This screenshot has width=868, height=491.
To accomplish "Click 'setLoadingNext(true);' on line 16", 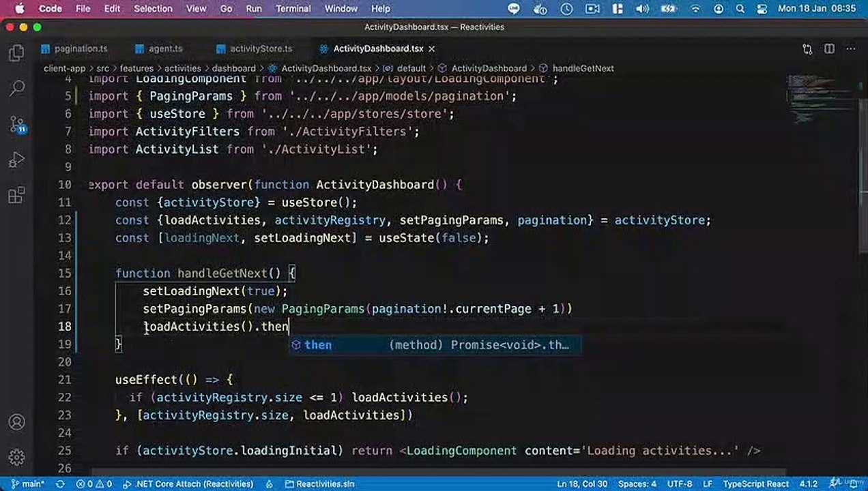I will pos(215,291).
